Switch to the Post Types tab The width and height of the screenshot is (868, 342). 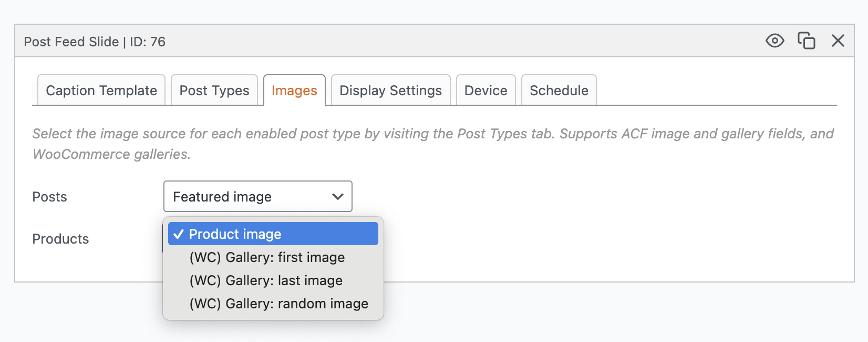coord(214,90)
